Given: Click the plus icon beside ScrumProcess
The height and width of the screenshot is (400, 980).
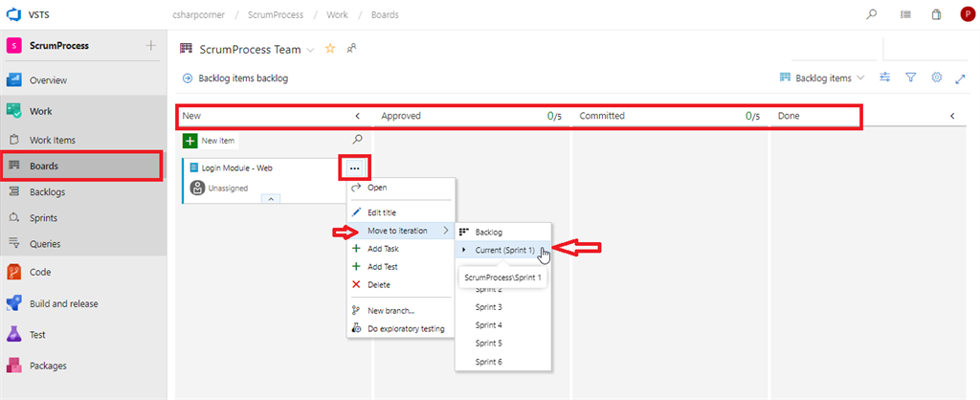Looking at the screenshot, I should pyautogui.click(x=150, y=45).
